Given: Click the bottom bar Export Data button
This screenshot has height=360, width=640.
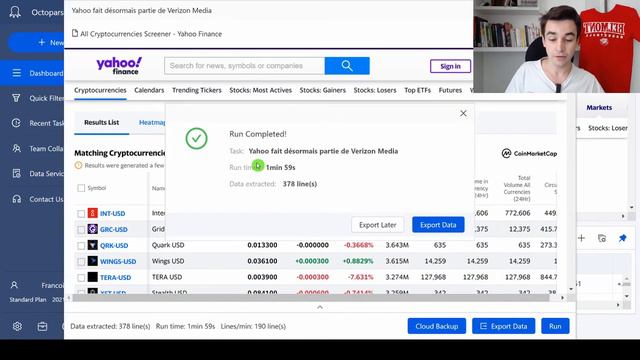Looking at the screenshot, I should [x=503, y=326].
